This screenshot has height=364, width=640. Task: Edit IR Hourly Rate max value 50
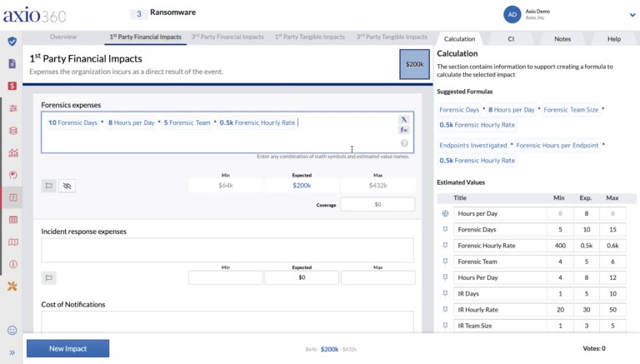612,309
